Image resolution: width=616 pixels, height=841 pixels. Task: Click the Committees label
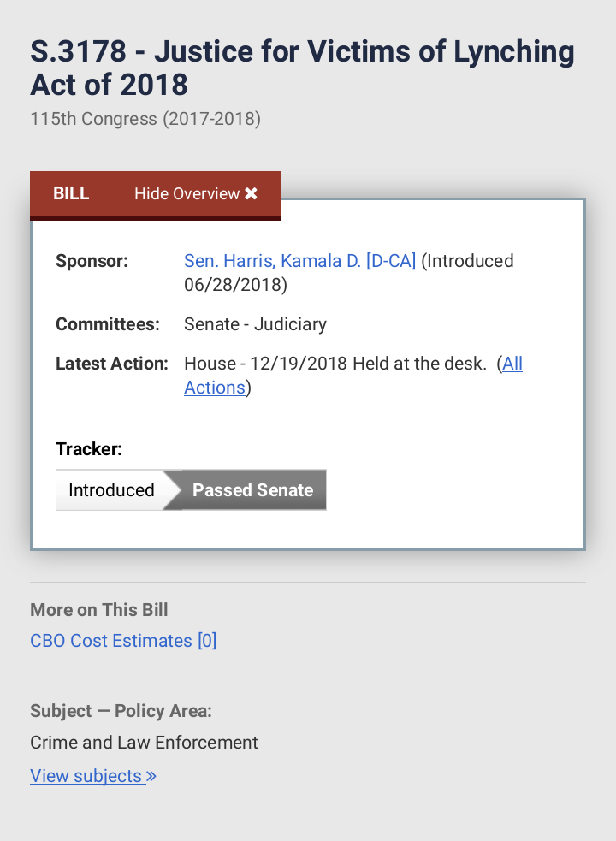click(x=108, y=324)
